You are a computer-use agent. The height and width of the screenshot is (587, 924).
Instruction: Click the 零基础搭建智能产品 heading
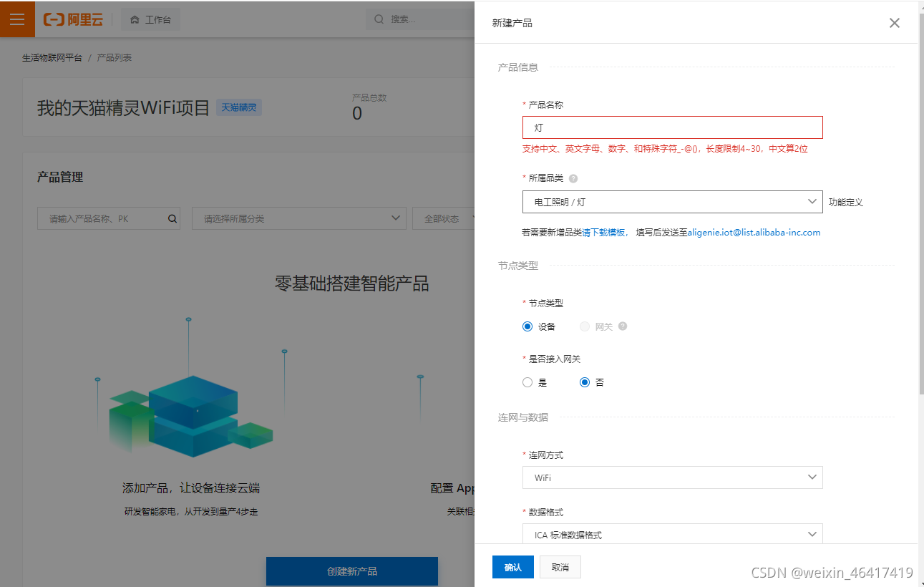pos(352,283)
